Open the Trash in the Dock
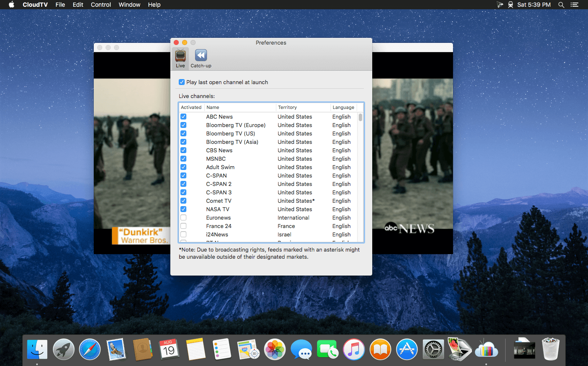Screen dimensions: 588x366 click(551, 349)
